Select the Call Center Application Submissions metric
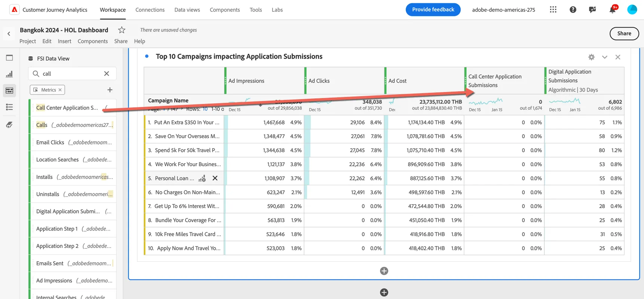 pyautogui.click(x=73, y=108)
